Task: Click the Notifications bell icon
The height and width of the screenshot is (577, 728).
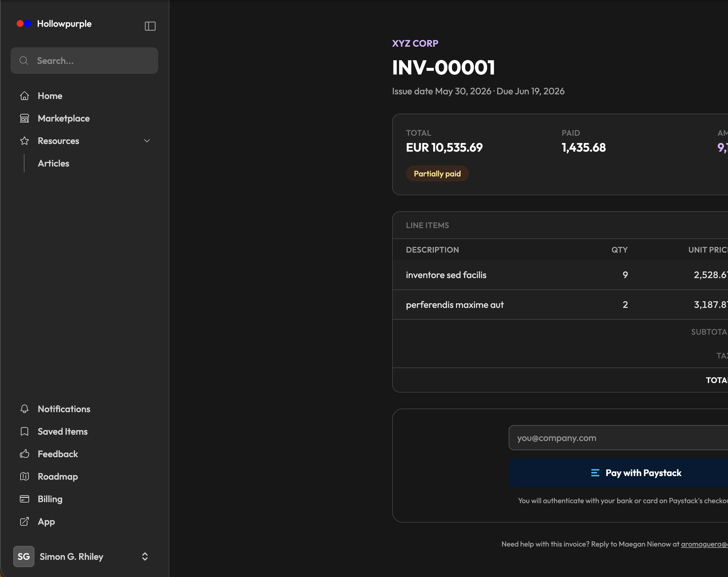Action: point(24,409)
